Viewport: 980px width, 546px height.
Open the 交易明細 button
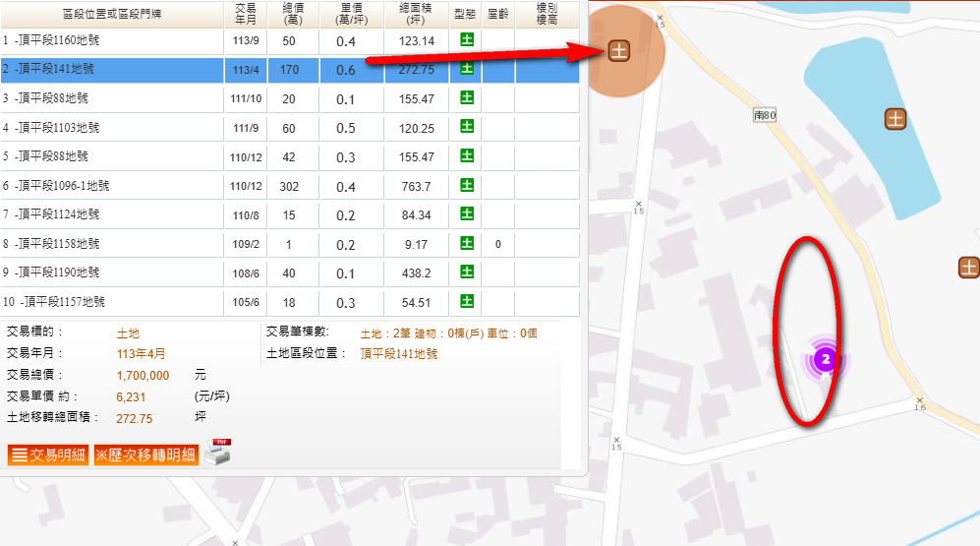point(48,455)
